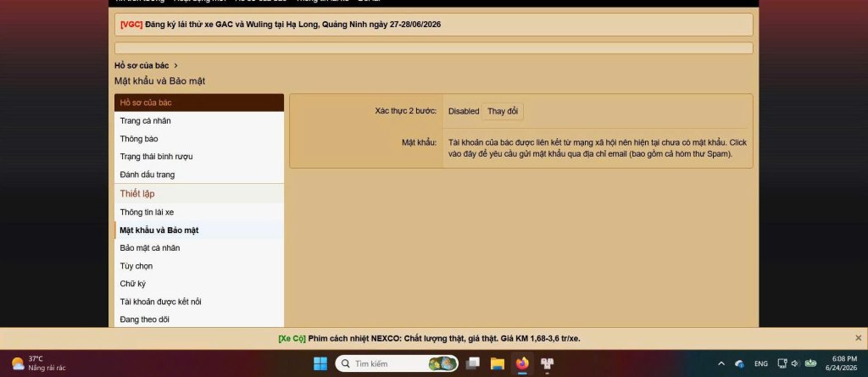
Task: Open Task View on the taskbar
Action: pyautogui.click(x=473, y=363)
